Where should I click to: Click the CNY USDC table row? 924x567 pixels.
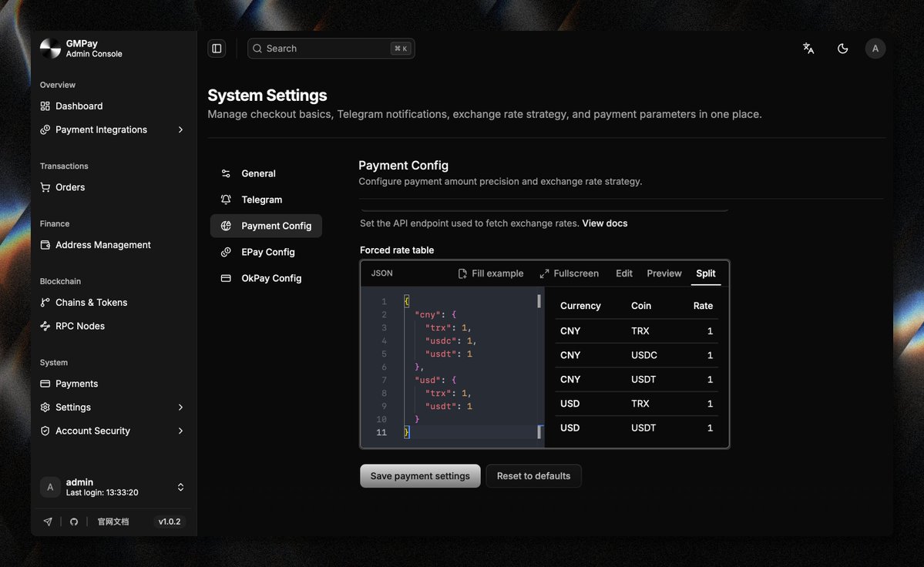click(637, 355)
